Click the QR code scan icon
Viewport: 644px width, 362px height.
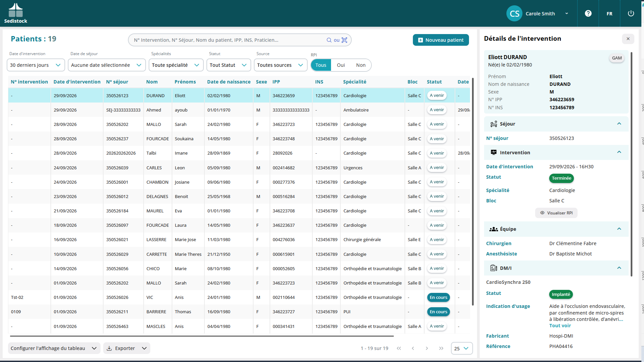[344, 40]
